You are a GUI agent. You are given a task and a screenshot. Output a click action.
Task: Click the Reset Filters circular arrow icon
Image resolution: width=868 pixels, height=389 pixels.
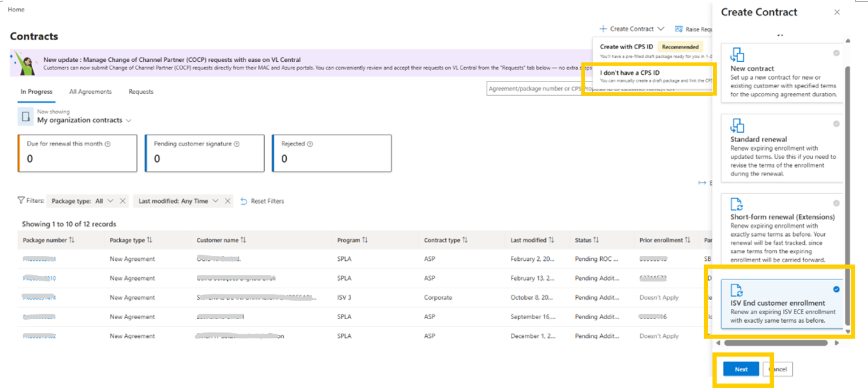coord(244,201)
